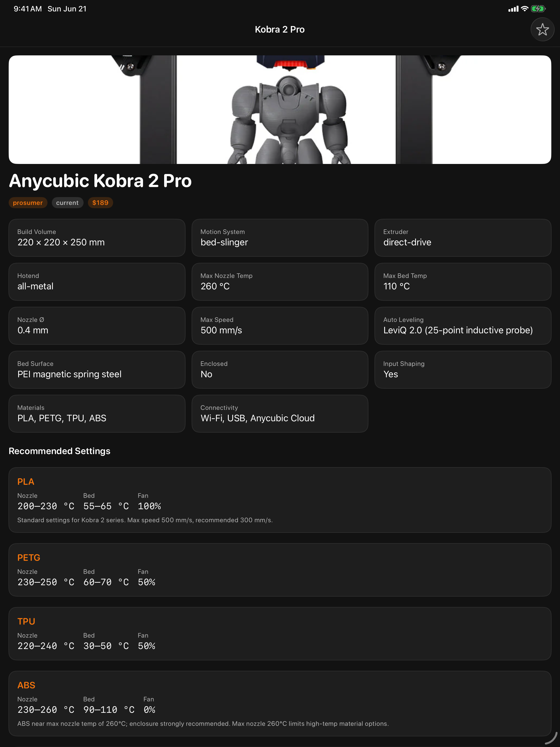Tap the PLA settings heading
The width and height of the screenshot is (560, 747).
26,482
